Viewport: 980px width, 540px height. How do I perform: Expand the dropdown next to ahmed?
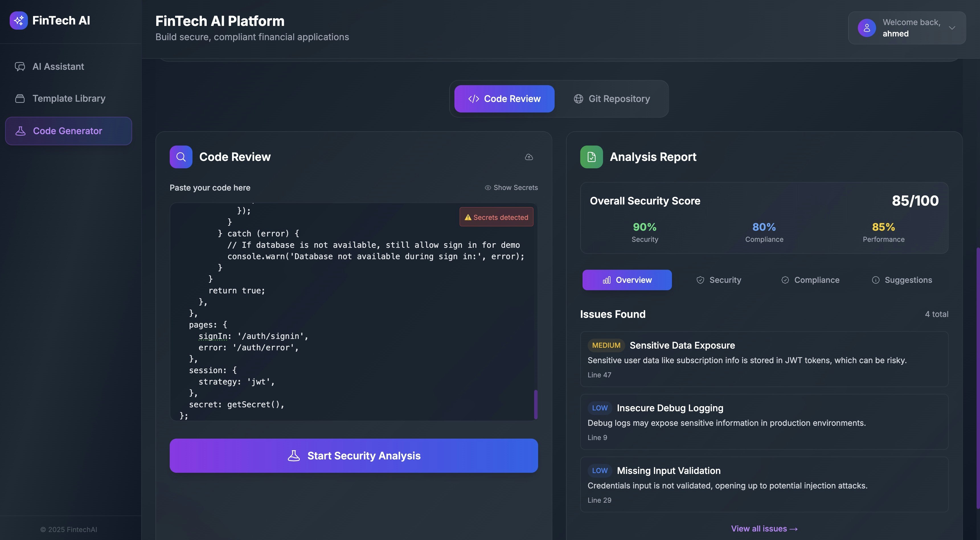pyautogui.click(x=952, y=28)
